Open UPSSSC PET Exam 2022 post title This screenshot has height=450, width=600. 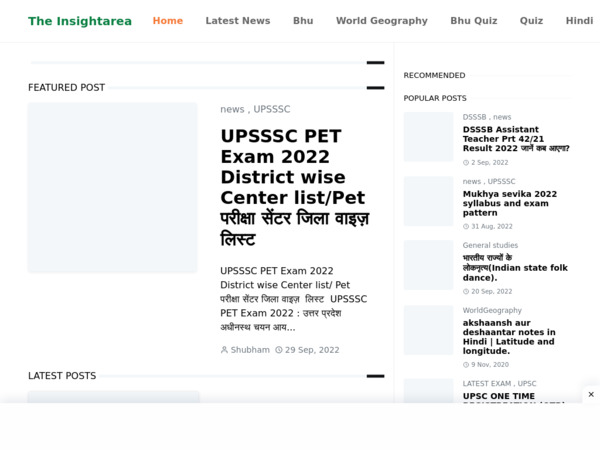[x=295, y=187]
